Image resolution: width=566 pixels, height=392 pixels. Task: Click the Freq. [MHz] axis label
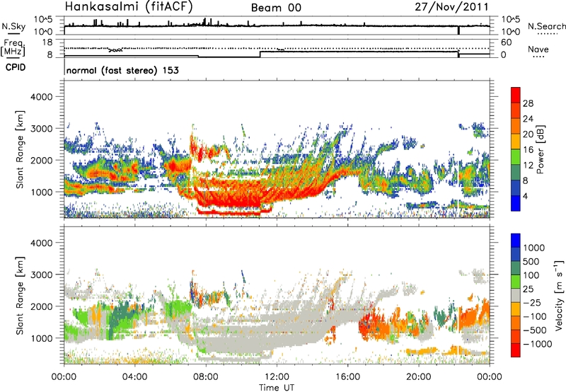pos(13,48)
